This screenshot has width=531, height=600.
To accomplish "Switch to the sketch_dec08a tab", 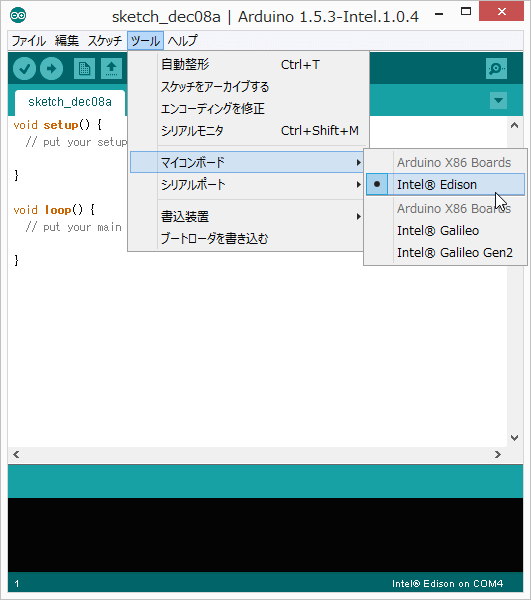I will tap(70, 102).
